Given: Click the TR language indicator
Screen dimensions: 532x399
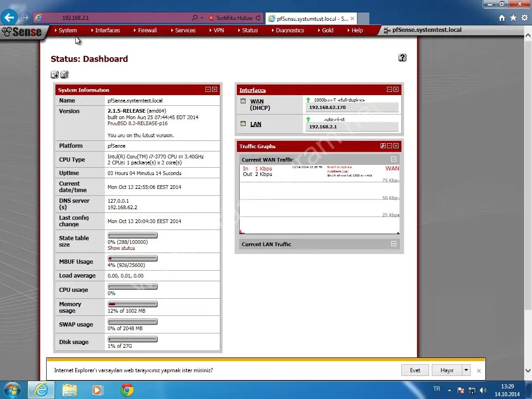Looking at the screenshot, I should [437, 389].
